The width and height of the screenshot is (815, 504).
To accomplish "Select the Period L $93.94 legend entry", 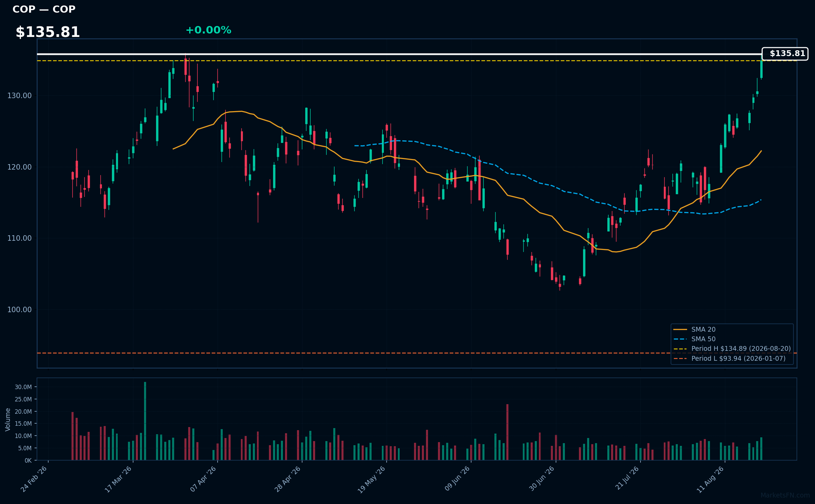I will [729, 359].
